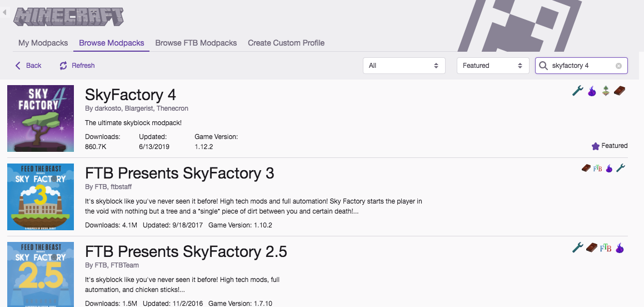Click the author line 'By FTB, FTBTeam'
The height and width of the screenshot is (307, 644).
[112, 265]
